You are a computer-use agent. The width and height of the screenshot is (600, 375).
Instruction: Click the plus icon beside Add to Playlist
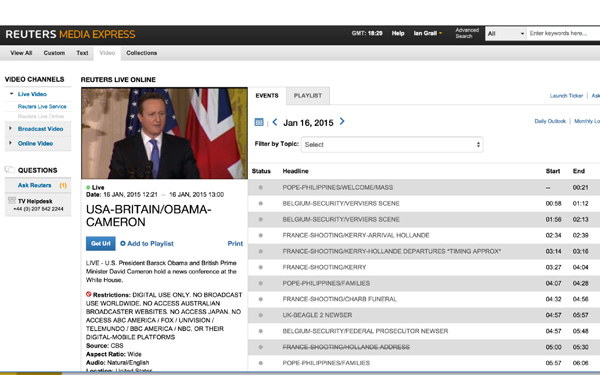pyautogui.click(x=123, y=243)
